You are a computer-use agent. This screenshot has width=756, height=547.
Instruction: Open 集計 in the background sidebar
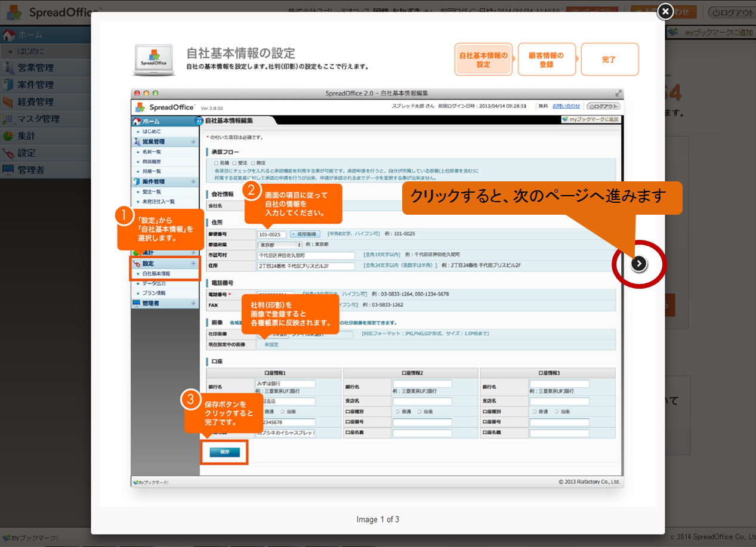pos(45,135)
